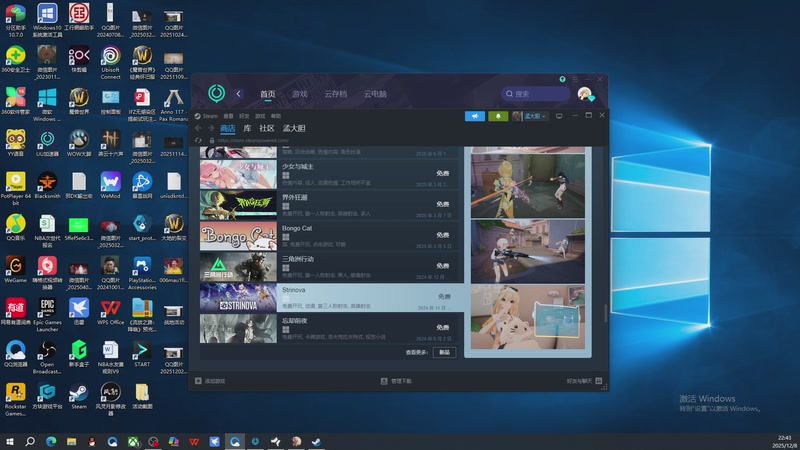Open the 孟大胆 profile tab in Steam

[294, 128]
